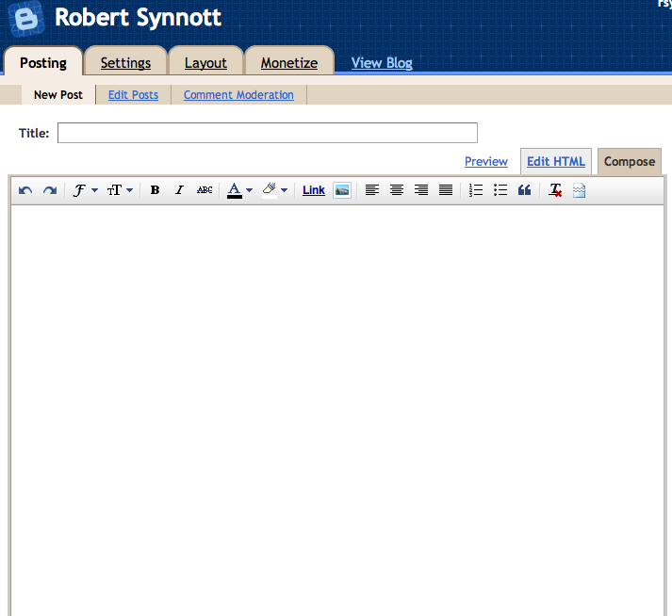Open the Font size menu
Screen dimensions: 672x616
120,190
